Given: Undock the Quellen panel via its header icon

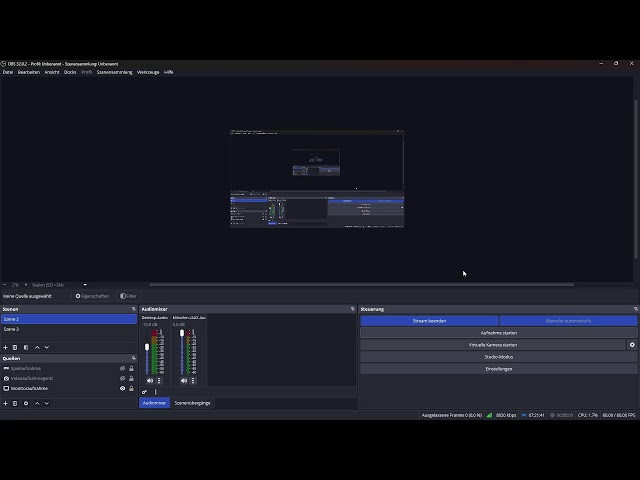Looking at the screenshot, I should pos(133,358).
